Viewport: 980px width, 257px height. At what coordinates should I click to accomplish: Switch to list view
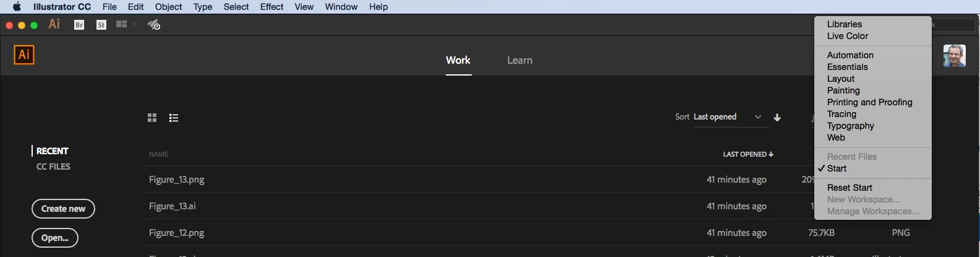(174, 118)
